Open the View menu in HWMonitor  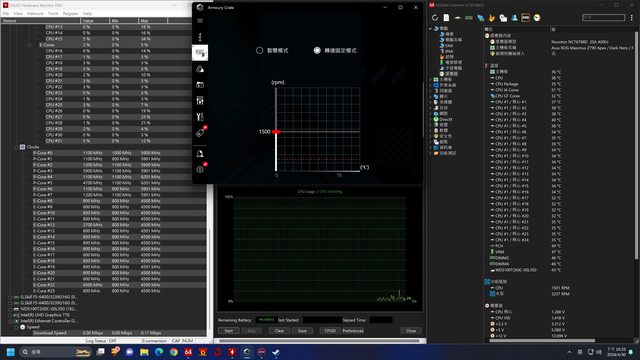[18, 13]
